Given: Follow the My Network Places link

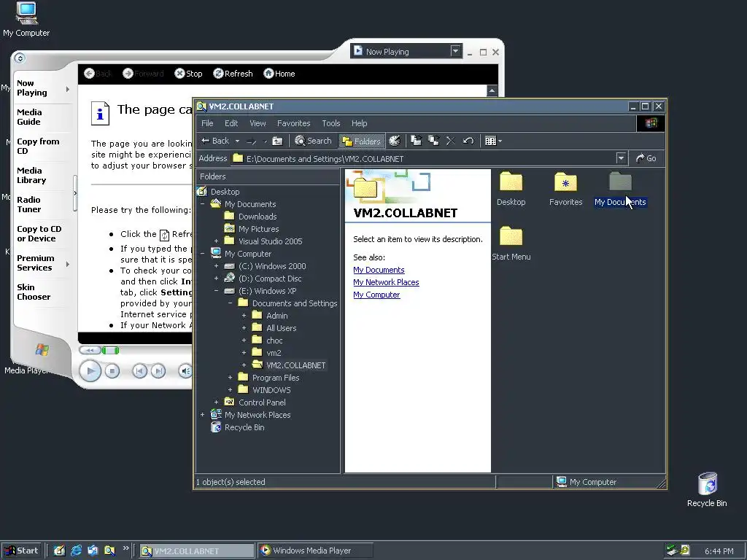Looking at the screenshot, I should (386, 282).
